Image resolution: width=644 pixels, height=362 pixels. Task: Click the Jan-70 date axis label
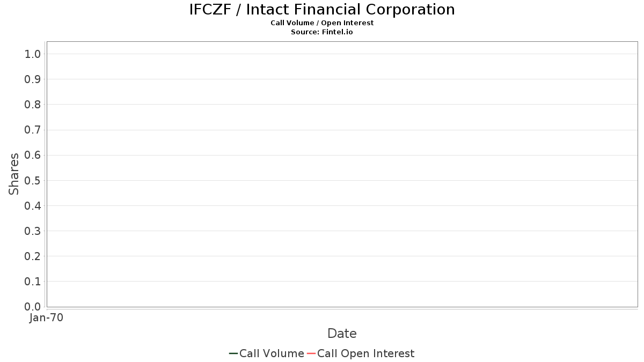pos(47,318)
